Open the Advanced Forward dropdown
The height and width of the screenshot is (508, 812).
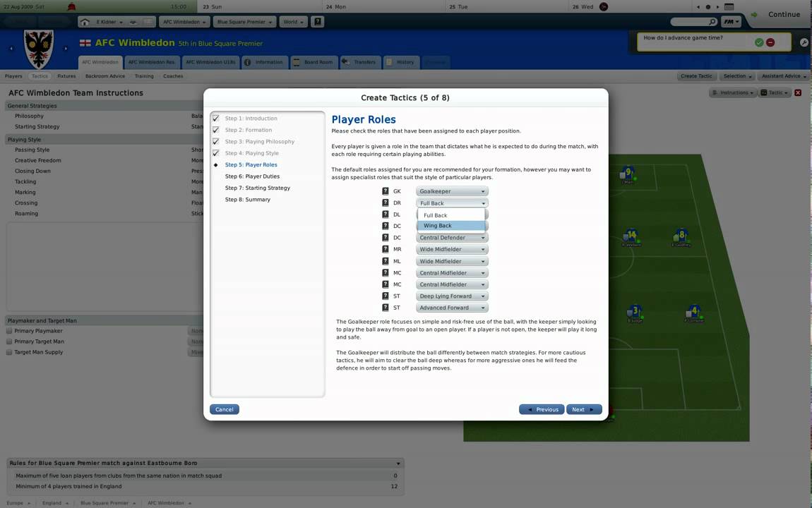452,308
